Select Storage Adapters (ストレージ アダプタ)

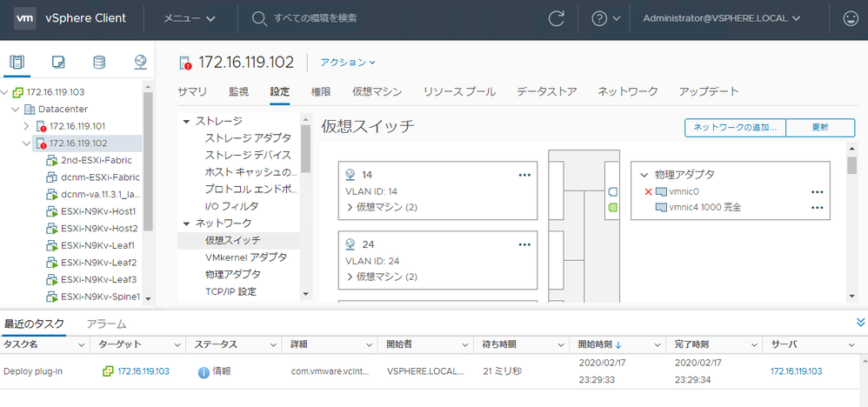point(248,138)
